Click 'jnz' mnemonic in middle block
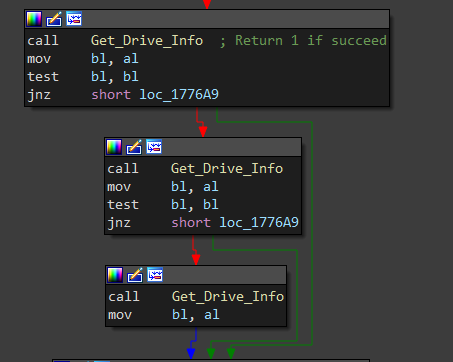The image size is (453, 362). (x=119, y=223)
